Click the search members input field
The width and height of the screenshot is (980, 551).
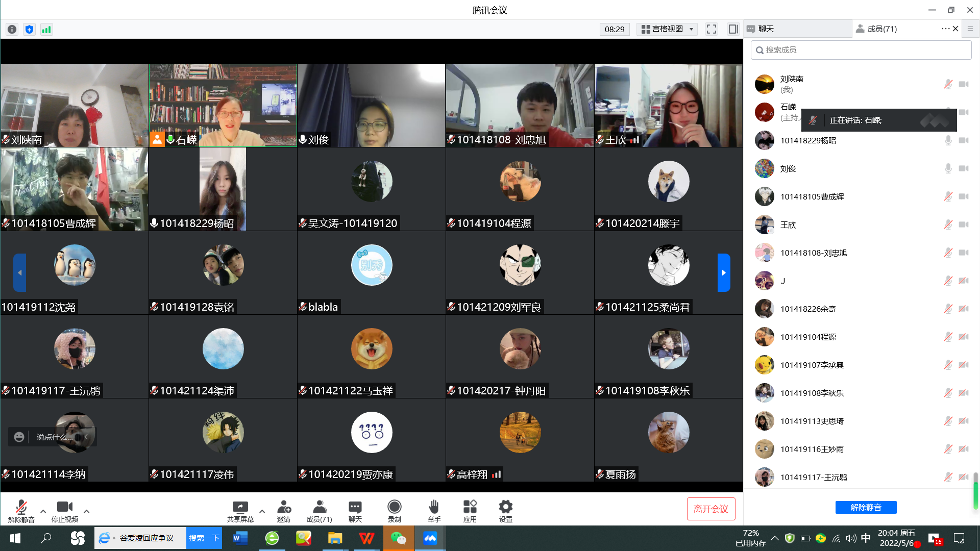861,50
